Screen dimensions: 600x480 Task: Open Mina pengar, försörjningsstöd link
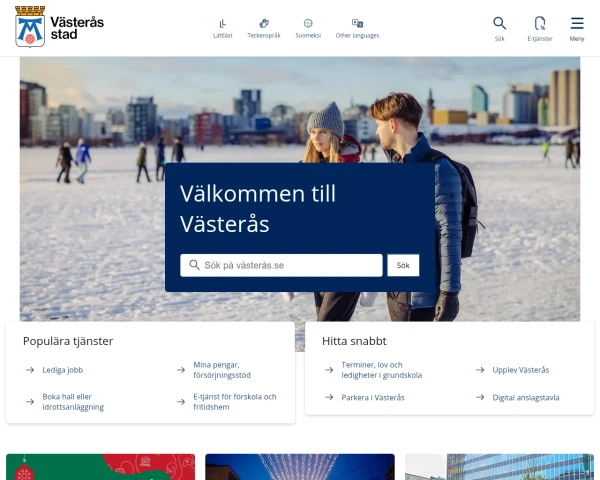[x=222, y=370]
